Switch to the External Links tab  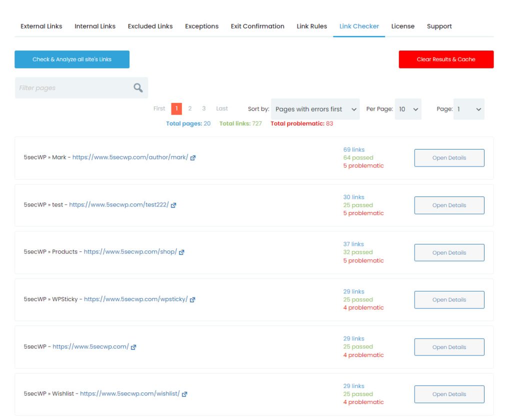click(x=41, y=26)
